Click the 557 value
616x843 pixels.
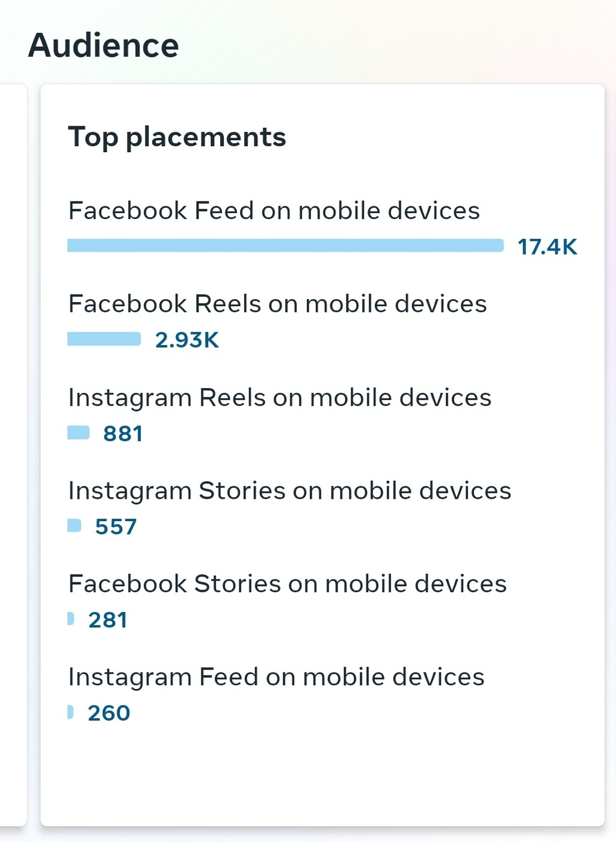click(115, 526)
